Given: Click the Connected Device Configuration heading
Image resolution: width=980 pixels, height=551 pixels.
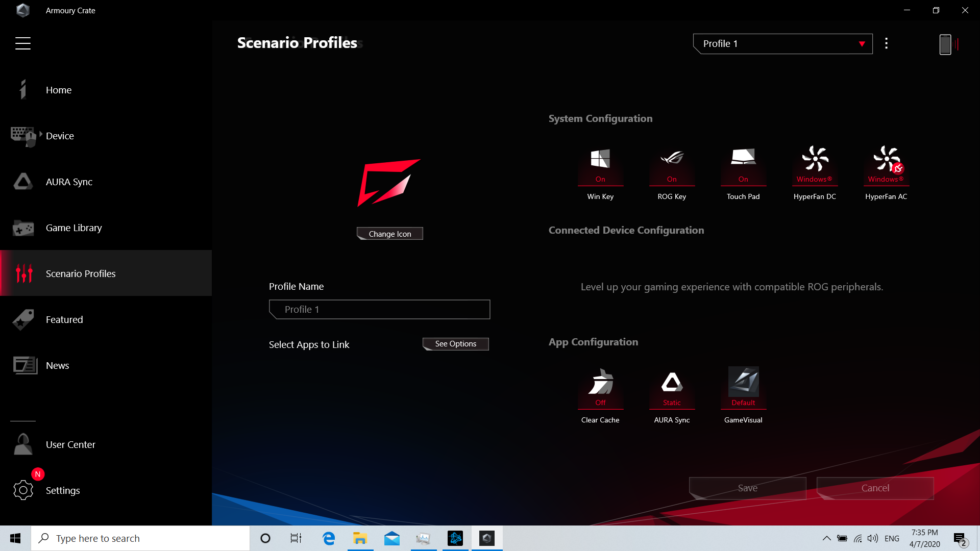Looking at the screenshot, I should pos(626,230).
